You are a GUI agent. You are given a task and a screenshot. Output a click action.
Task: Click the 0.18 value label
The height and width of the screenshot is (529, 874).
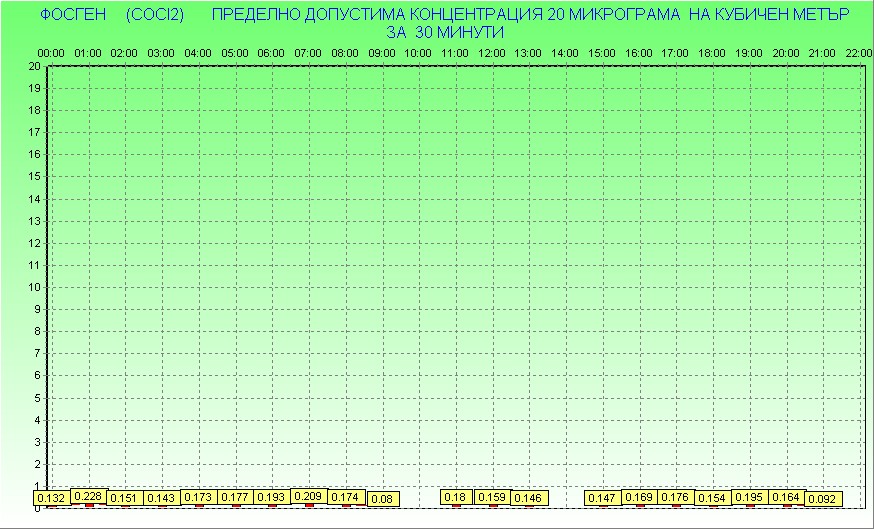tap(456, 497)
